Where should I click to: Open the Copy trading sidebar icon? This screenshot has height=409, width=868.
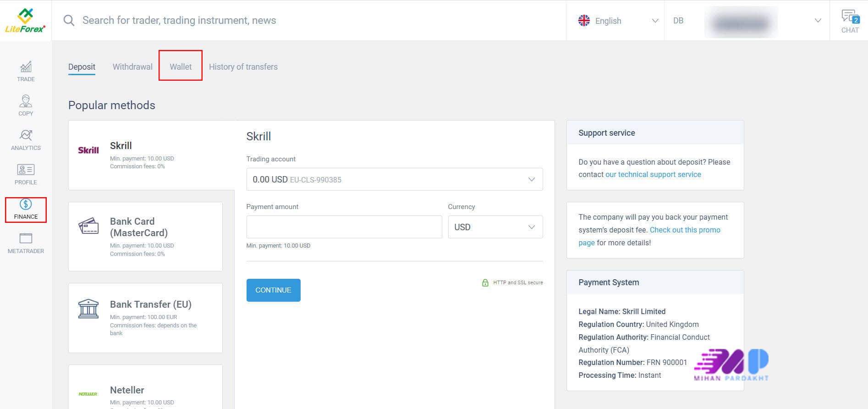(26, 105)
